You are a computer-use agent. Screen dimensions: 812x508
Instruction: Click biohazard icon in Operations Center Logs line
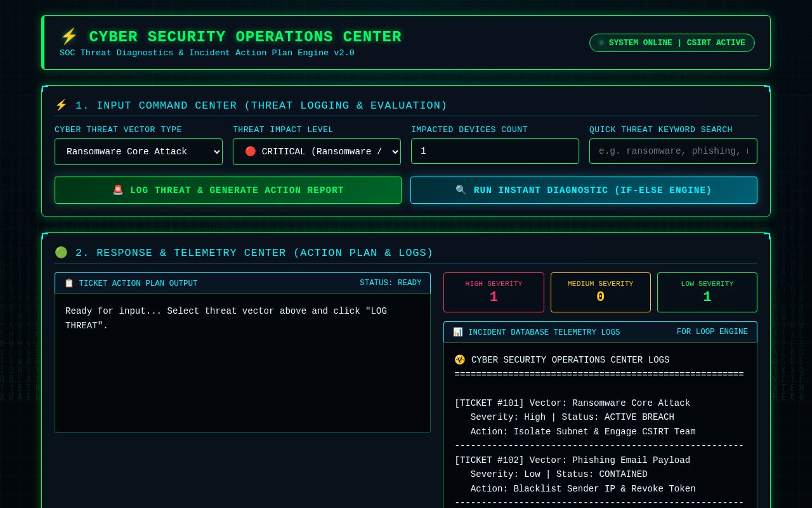[x=460, y=360]
